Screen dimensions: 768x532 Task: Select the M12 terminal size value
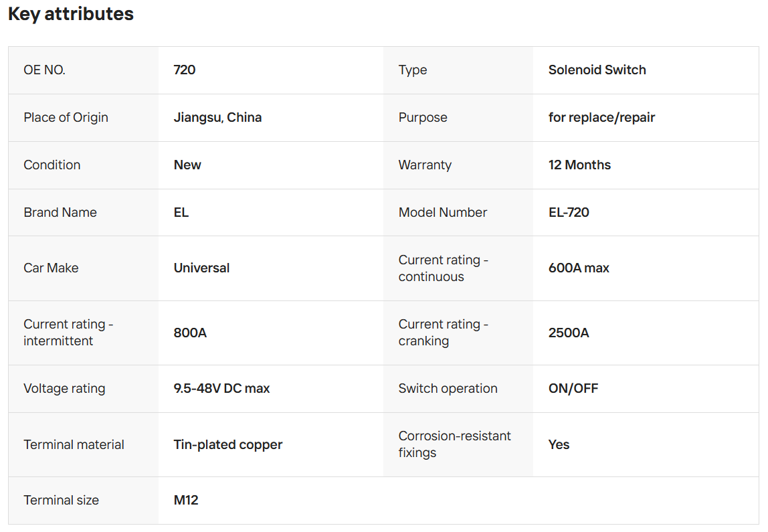pyautogui.click(x=186, y=501)
